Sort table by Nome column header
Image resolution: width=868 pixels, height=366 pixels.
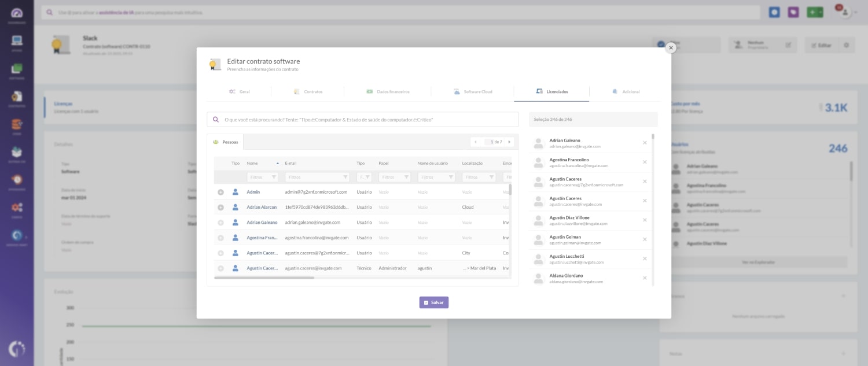[x=252, y=163]
